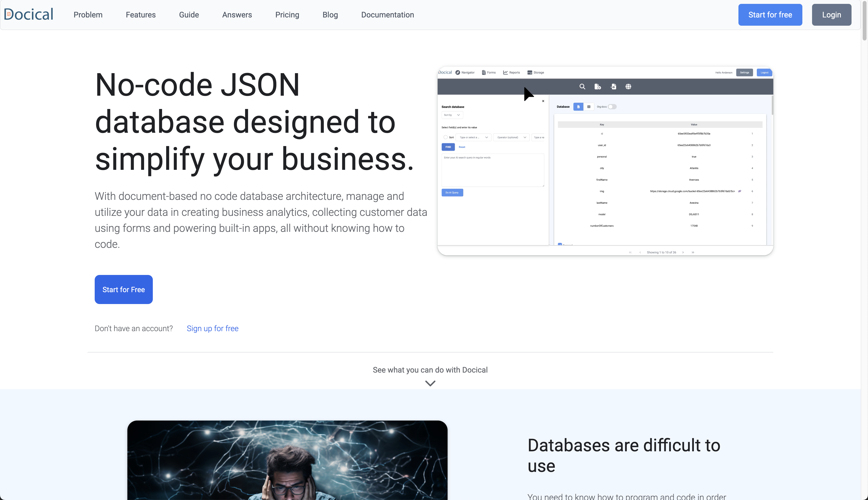This screenshot has width=868, height=500.
Task: Select the Atlantis city value cell
Action: click(694, 168)
